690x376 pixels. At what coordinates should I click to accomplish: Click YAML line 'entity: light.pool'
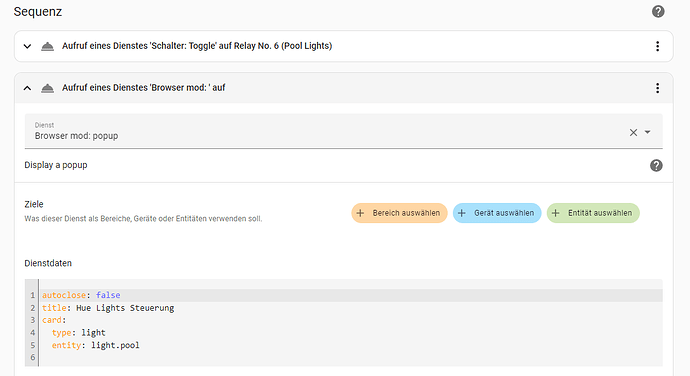[x=95, y=345]
